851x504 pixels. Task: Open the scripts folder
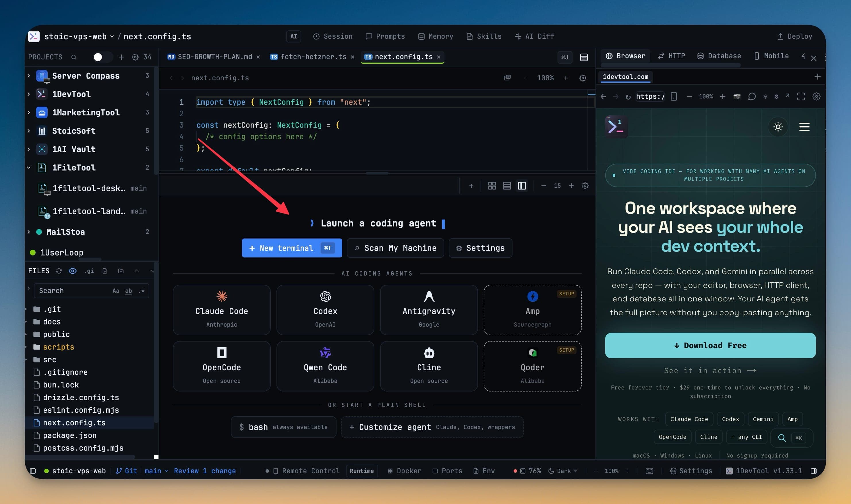[59, 347]
